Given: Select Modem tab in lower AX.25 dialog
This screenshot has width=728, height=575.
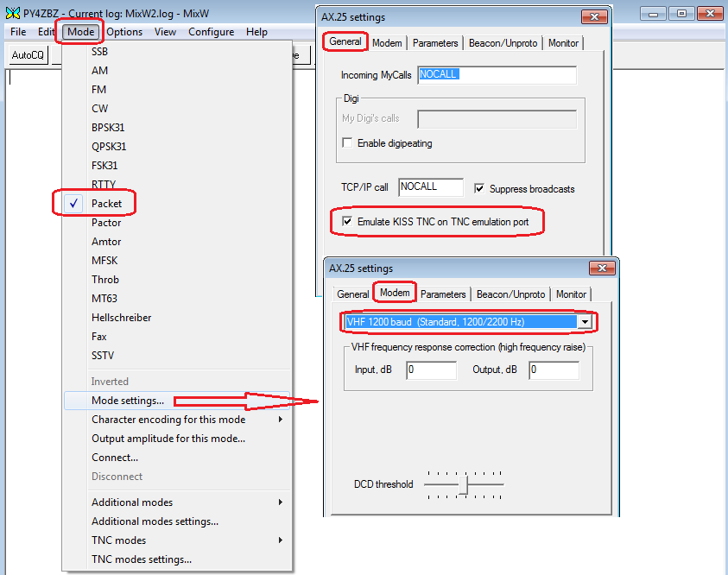Looking at the screenshot, I should pyautogui.click(x=395, y=293).
